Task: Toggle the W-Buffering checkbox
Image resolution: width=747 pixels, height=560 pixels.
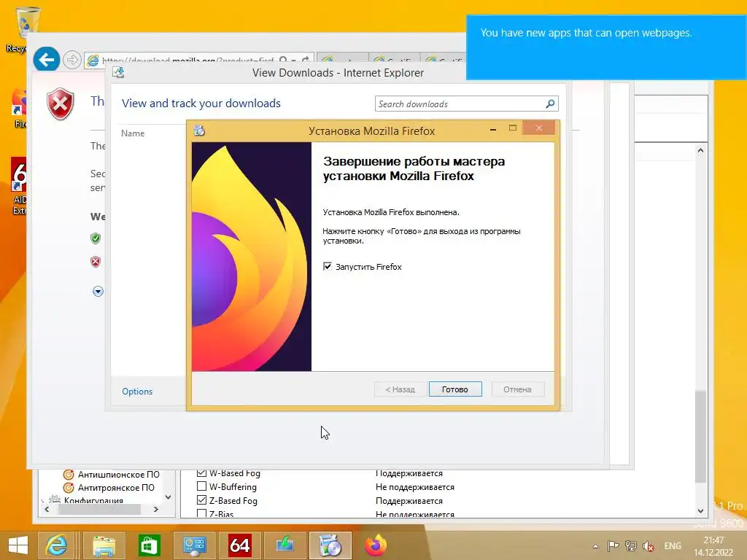Action: pyautogui.click(x=201, y=486)
